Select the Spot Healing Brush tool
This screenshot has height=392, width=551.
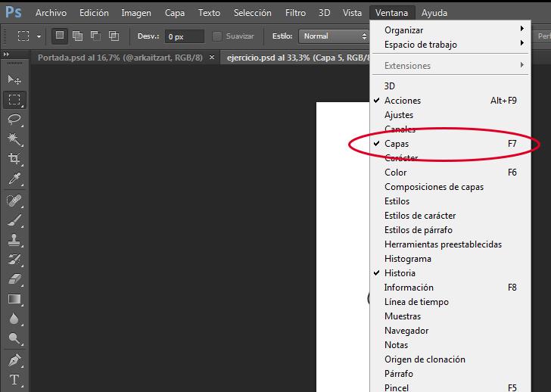click(x=14, y=201)
